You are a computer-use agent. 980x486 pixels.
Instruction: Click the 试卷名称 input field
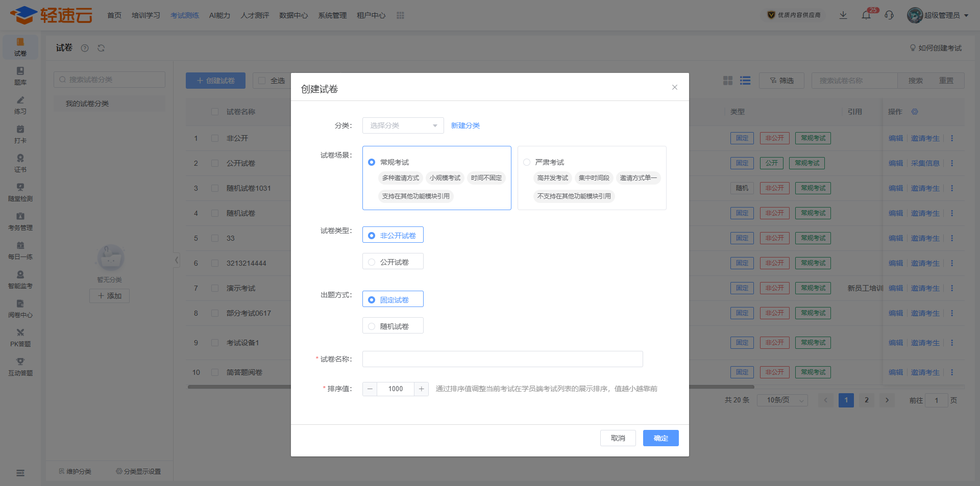click(x=502, y=359)
